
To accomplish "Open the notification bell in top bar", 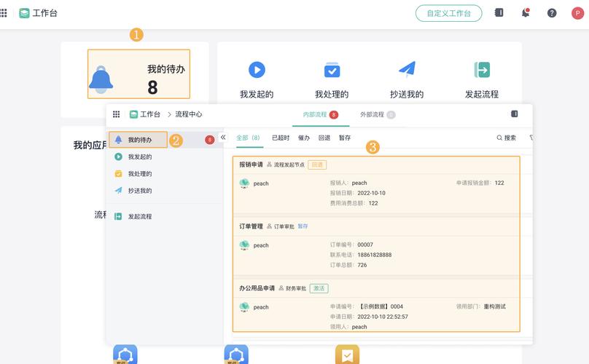I will tap(526, 13).
